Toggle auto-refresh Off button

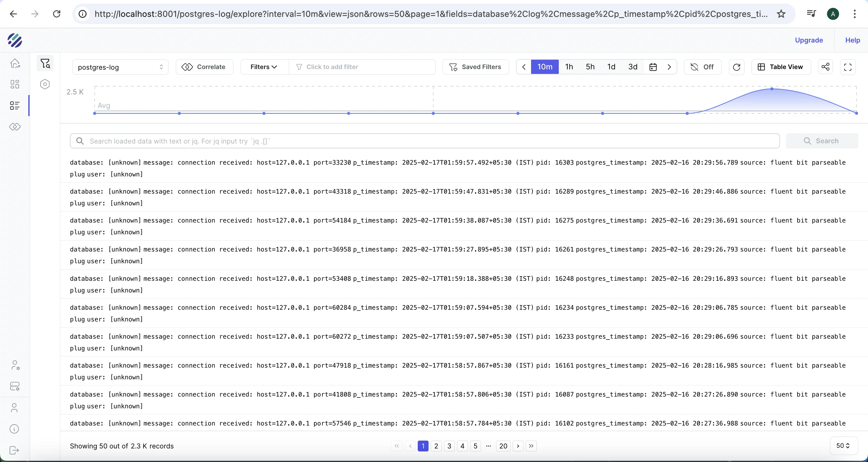point(703,67)
